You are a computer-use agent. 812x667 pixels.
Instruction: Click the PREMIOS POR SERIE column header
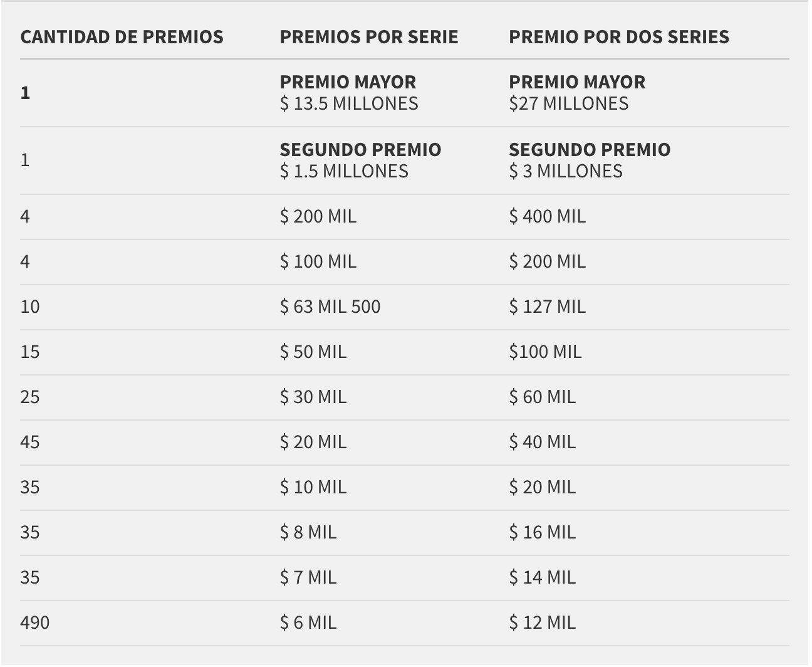(x=369, y=37)
